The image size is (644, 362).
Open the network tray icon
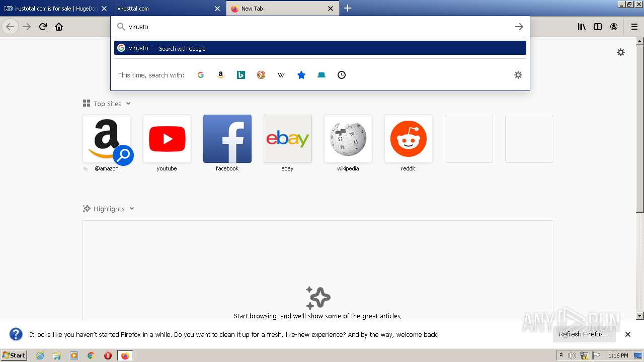coord(584,355)
